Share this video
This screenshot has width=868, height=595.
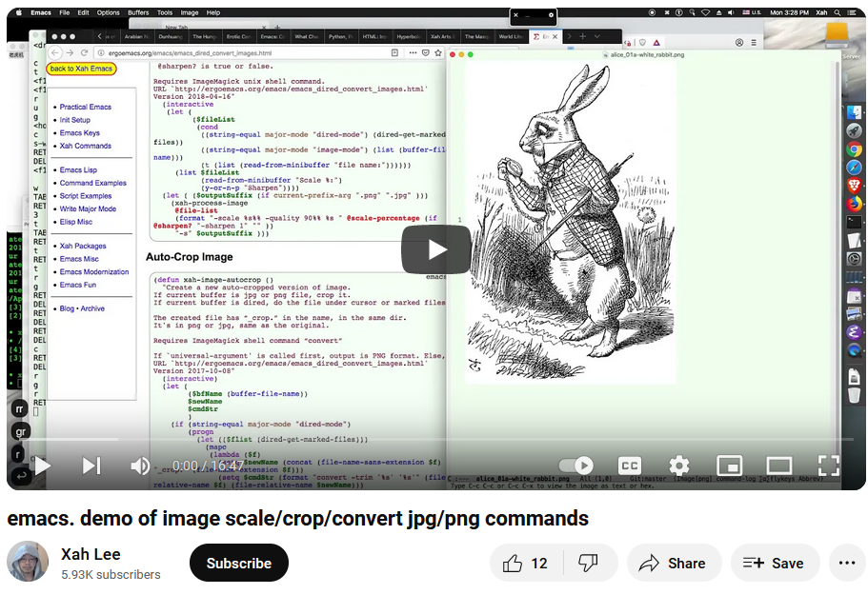click(674, 563)
